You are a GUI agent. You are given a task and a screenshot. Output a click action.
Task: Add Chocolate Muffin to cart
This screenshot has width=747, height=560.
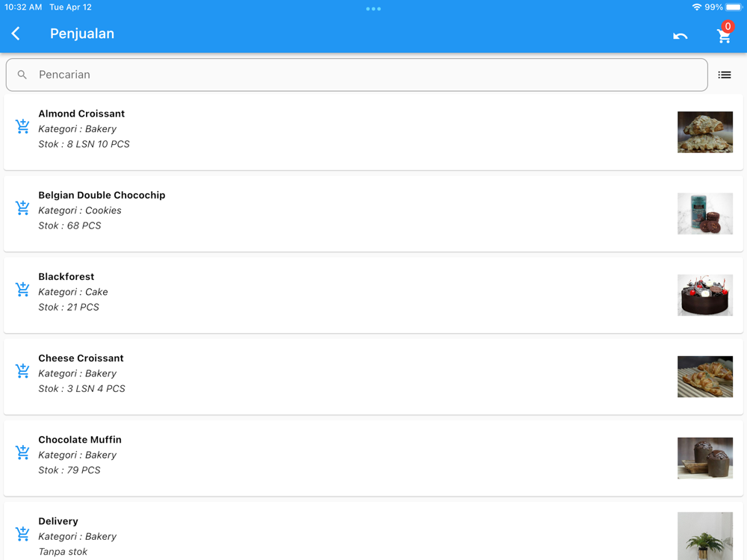pos(22,452)
